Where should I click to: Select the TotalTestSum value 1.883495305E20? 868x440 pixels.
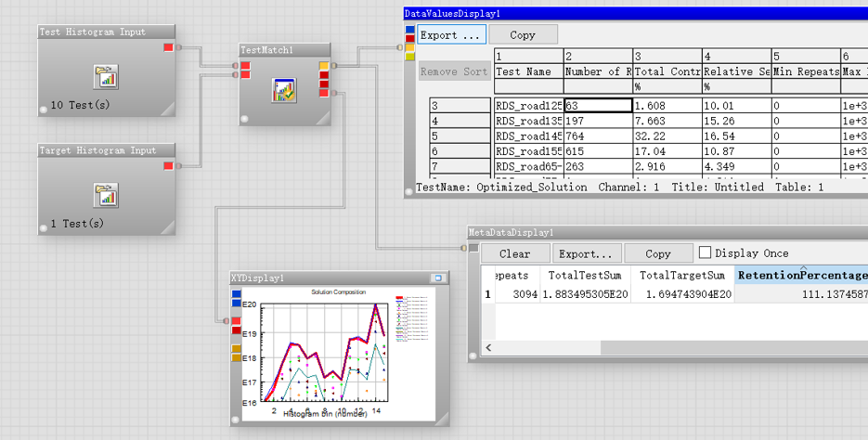tap(585, 294)
